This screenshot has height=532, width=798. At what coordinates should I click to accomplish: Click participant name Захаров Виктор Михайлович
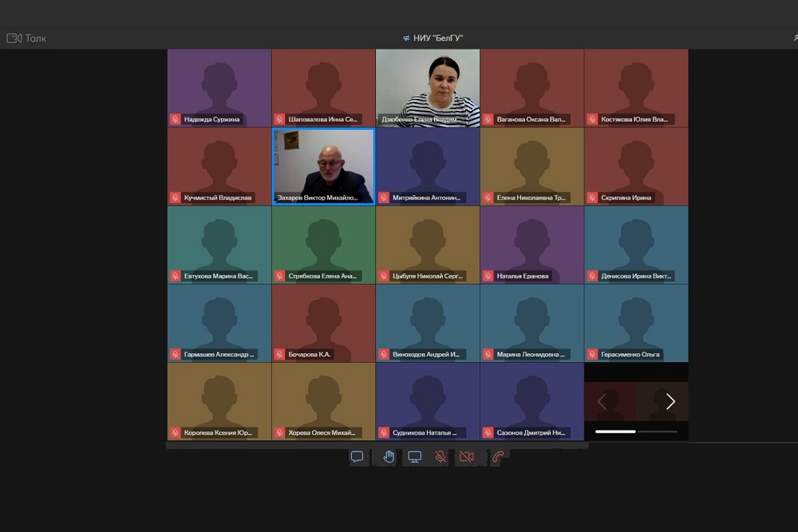[322, 198]
